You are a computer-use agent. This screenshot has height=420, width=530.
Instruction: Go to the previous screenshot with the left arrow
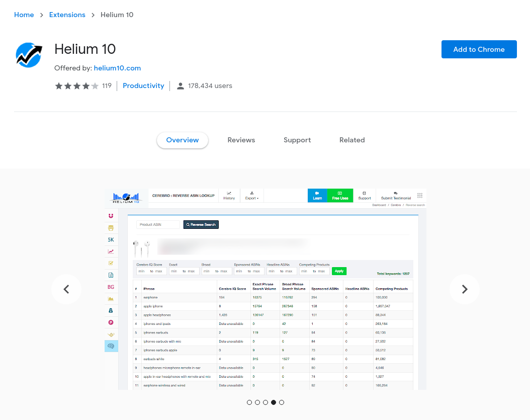point(66,289)
